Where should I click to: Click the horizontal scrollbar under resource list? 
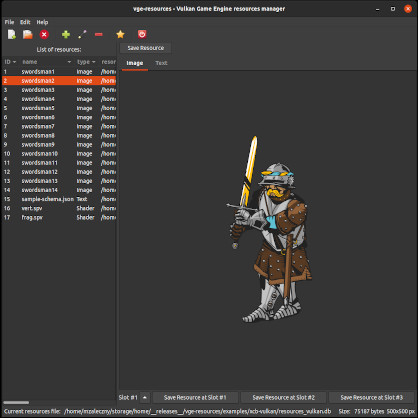coord(16,402)
